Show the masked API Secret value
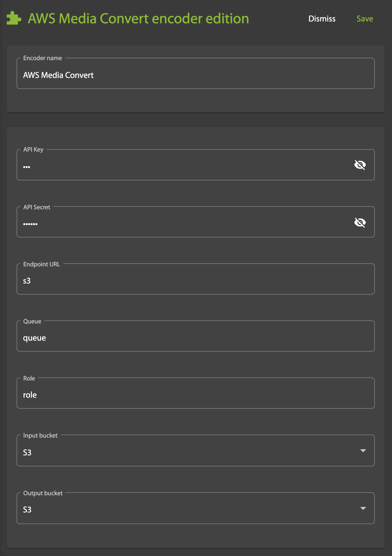The width and height of the screenshot is (392, 556). [360, 222]
